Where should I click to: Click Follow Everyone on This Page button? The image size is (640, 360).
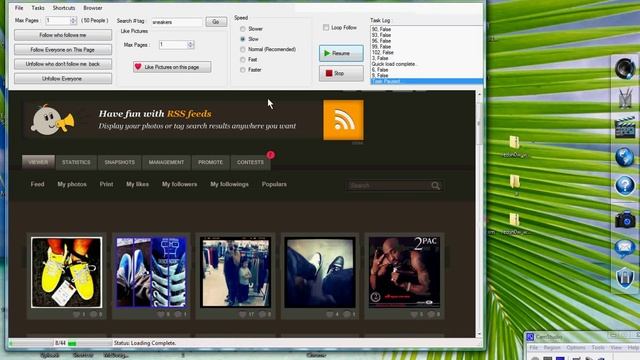tap(63, 49)
